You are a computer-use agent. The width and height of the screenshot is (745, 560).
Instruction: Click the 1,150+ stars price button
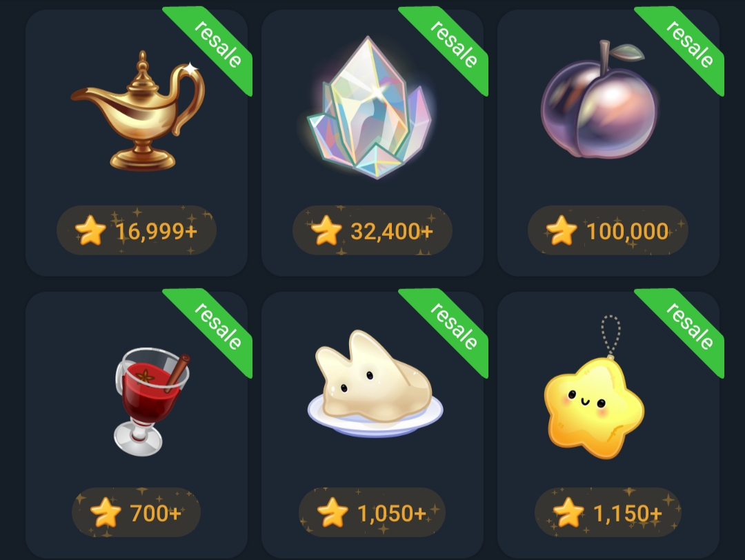[608, 512]
